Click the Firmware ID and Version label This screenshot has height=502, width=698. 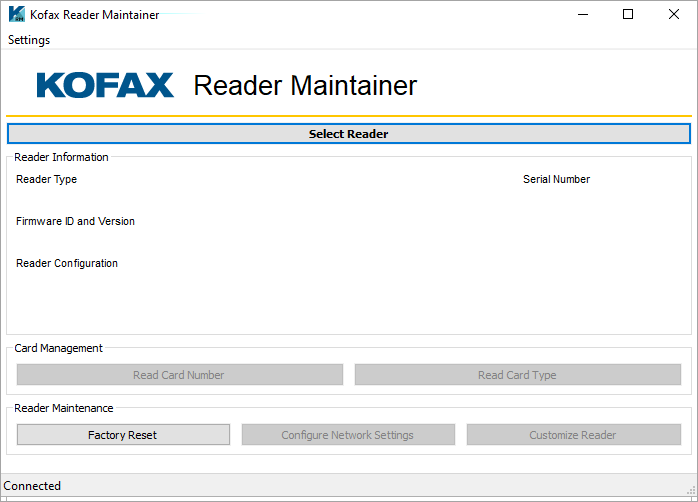[x=75, y=221]
